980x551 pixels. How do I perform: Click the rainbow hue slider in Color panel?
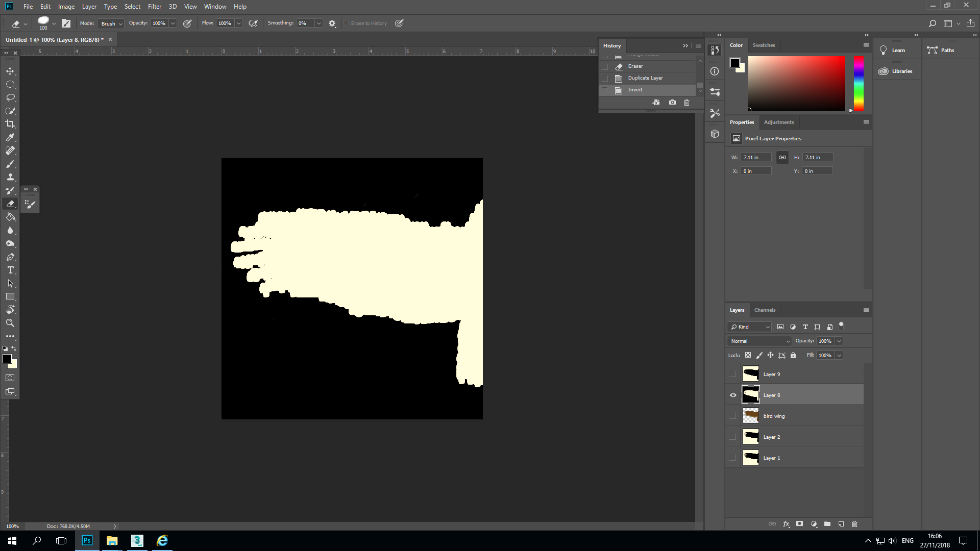pos(859,83)
